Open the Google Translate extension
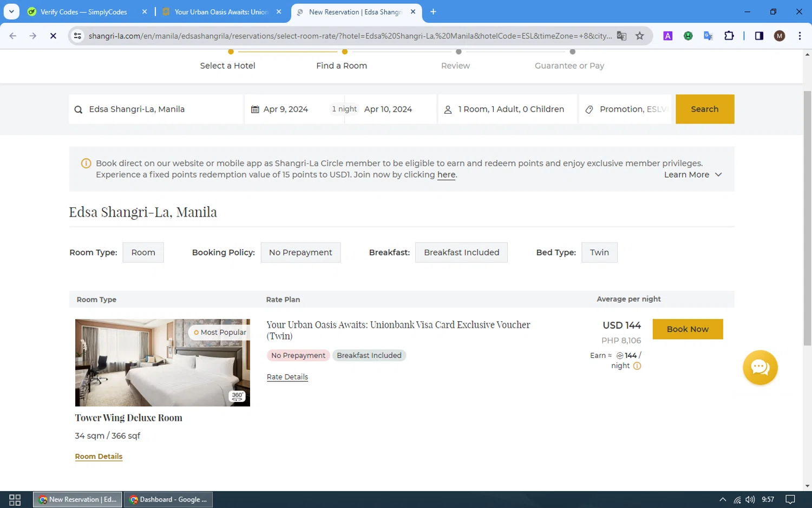The width and height of the screenshot is (812, 508). [708, 36]
